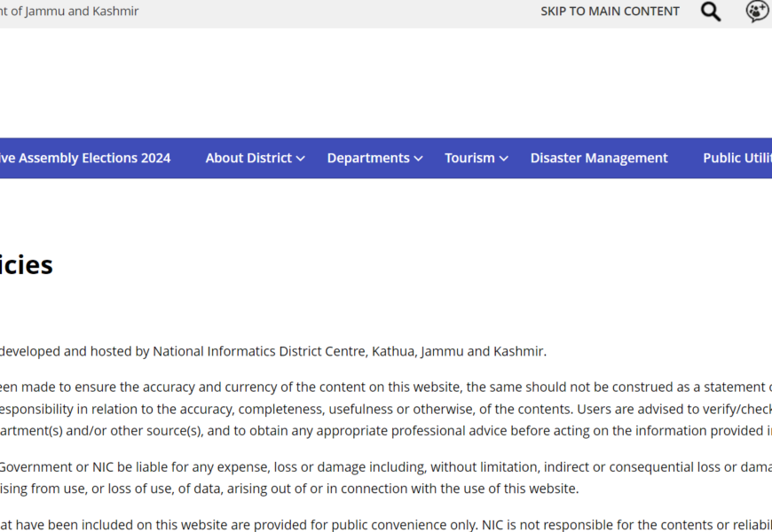Click the Policies page heading
The image size is (772, 532).
click(27, 265)
